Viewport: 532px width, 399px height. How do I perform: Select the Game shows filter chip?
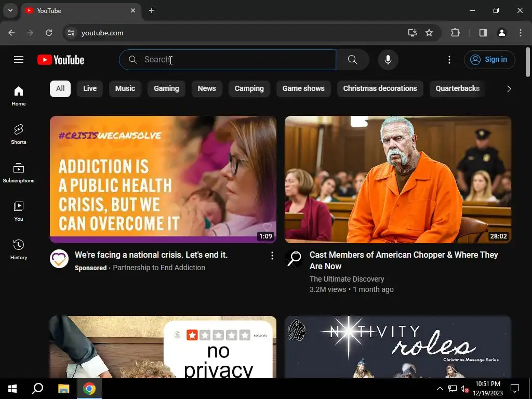(303, 88)
